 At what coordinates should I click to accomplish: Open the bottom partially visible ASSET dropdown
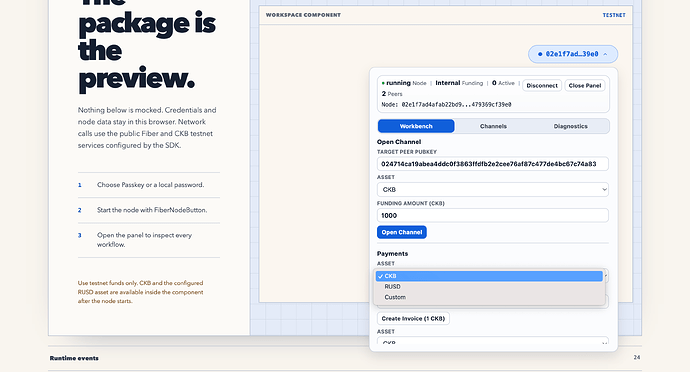(492, 341)
